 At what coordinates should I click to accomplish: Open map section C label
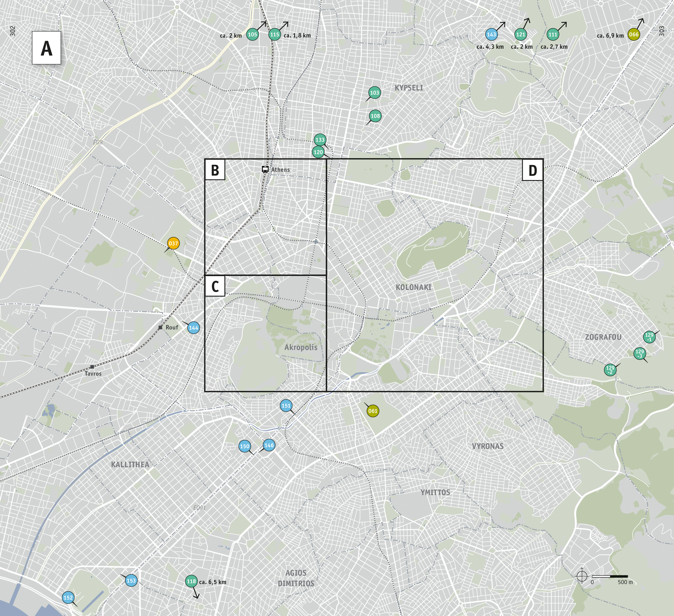(215, 287)
